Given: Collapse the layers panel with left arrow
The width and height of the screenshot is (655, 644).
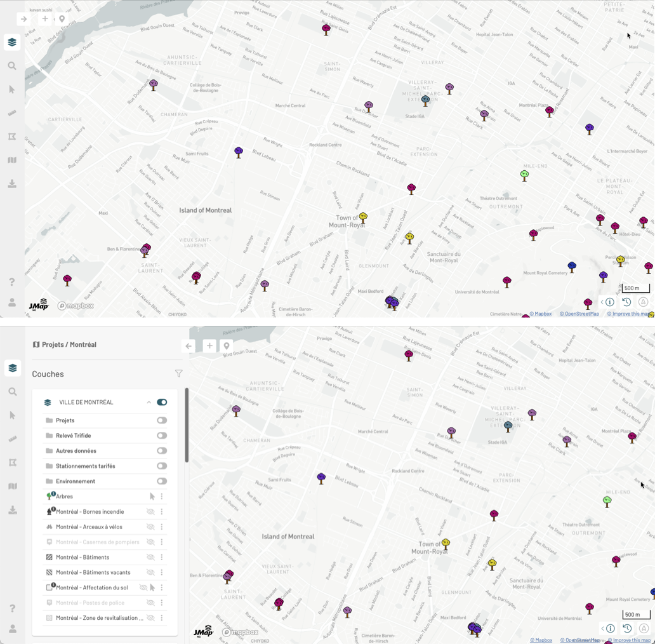Looking at the screenshot, I should tap(189, 346).
